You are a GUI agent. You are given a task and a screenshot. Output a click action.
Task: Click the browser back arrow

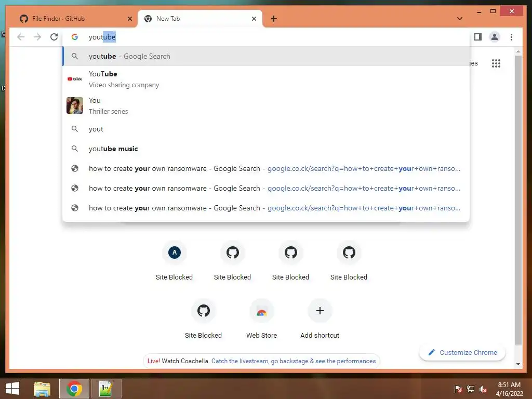[21, 37]
